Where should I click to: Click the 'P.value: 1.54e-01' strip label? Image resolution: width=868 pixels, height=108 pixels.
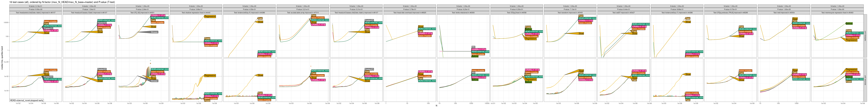(89, 9)
